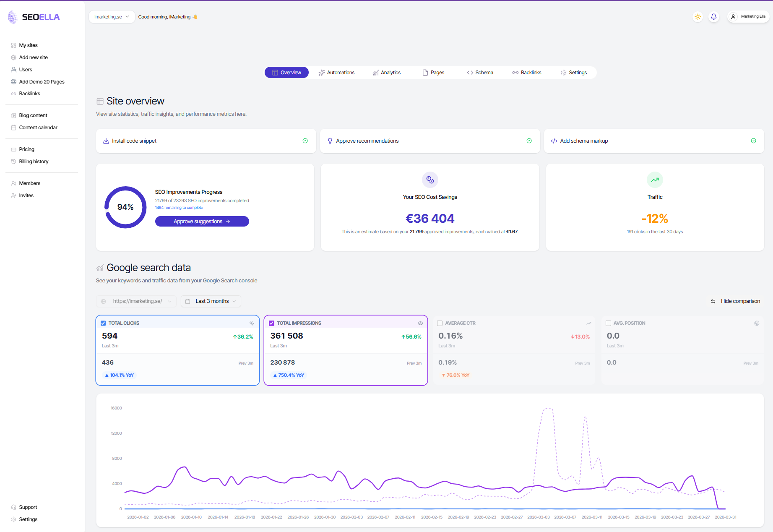Switch to the Automations tab

(x=336, y=73)
